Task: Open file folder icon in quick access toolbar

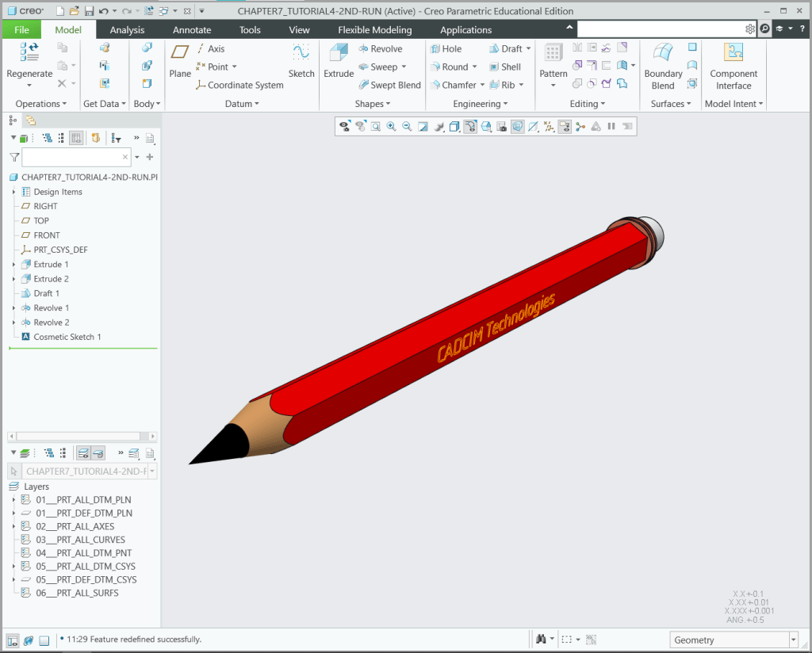Action: [74, 11]
